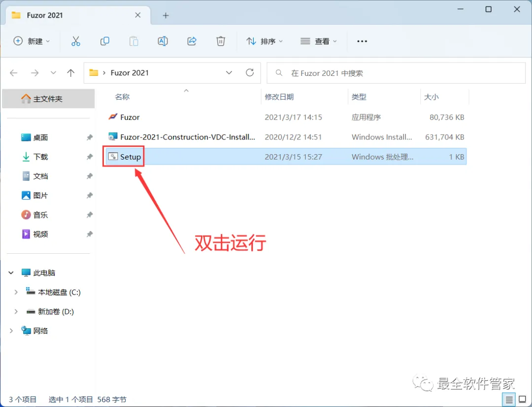Open 图片 in navigation pane
The height and width of the screenshot is (407, 532).
[x=40, y=195]
